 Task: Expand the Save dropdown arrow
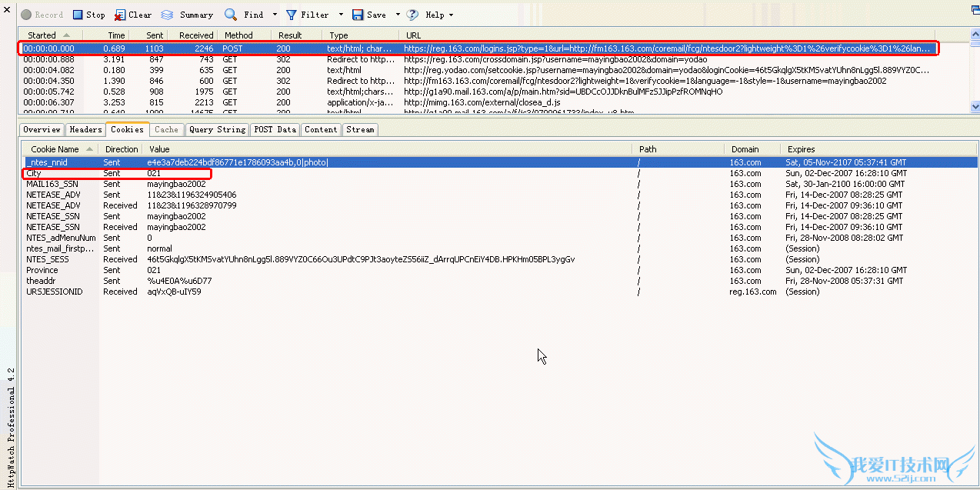(398, 15)
